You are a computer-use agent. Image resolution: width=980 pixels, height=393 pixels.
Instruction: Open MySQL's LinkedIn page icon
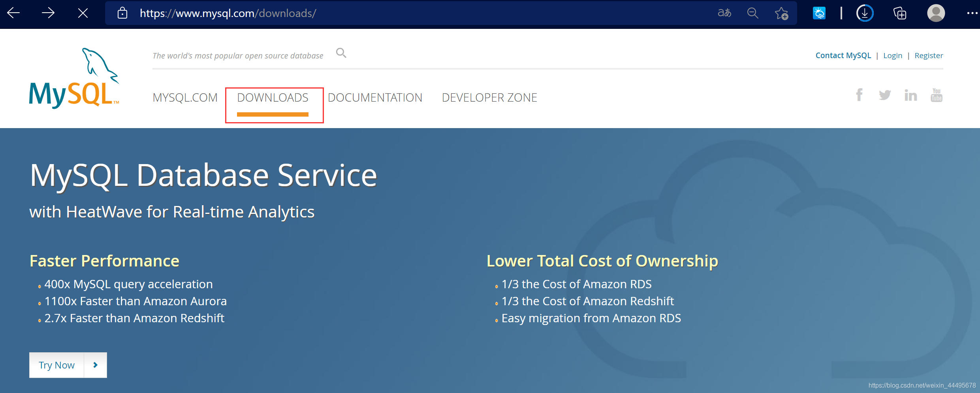click(x=910, y=95)
